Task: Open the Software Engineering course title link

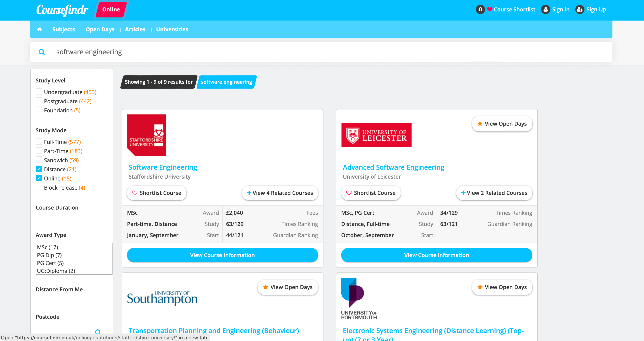Action: point(163,167)
